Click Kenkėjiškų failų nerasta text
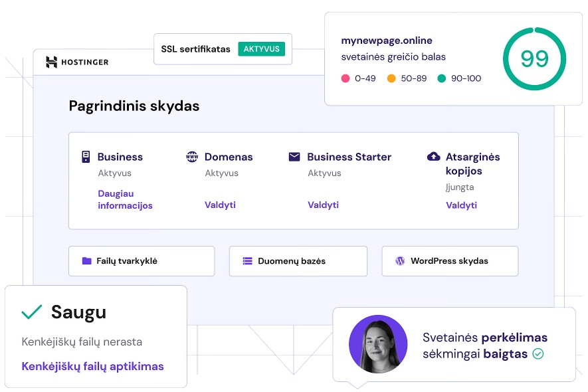 [82, 342]
